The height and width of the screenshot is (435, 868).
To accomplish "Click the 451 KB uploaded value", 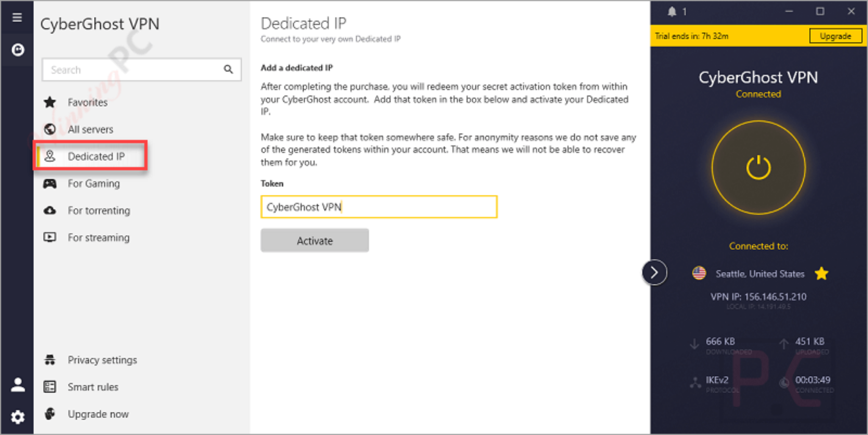I will pyautogui.click(x=810, y=341).
